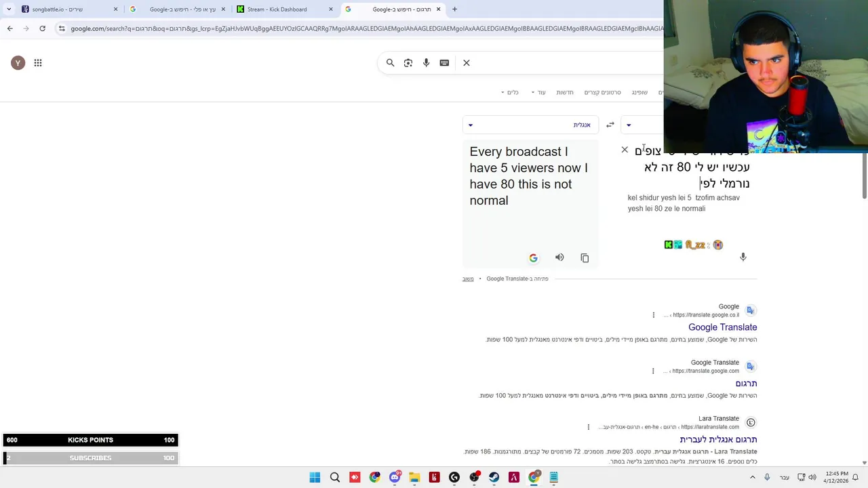Open the clock showing 12:45 PM
The image size is (868, 488).
click(837, 477)
